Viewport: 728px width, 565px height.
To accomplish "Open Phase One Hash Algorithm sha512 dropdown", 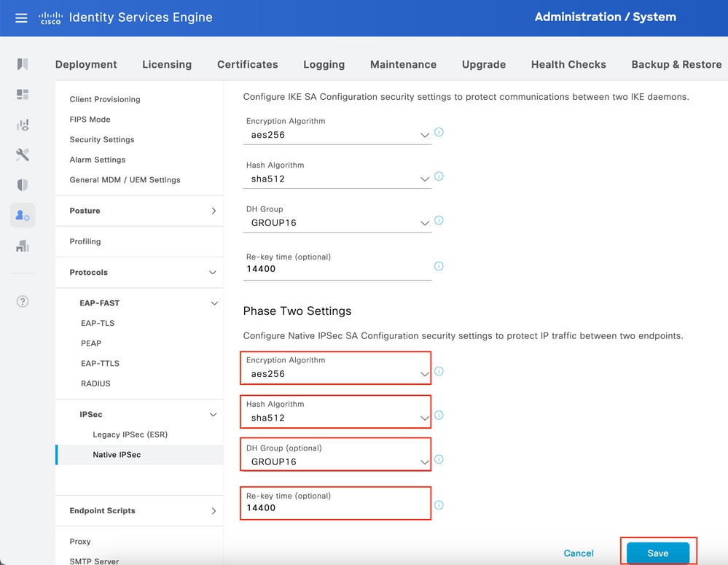I will (336, 179).
